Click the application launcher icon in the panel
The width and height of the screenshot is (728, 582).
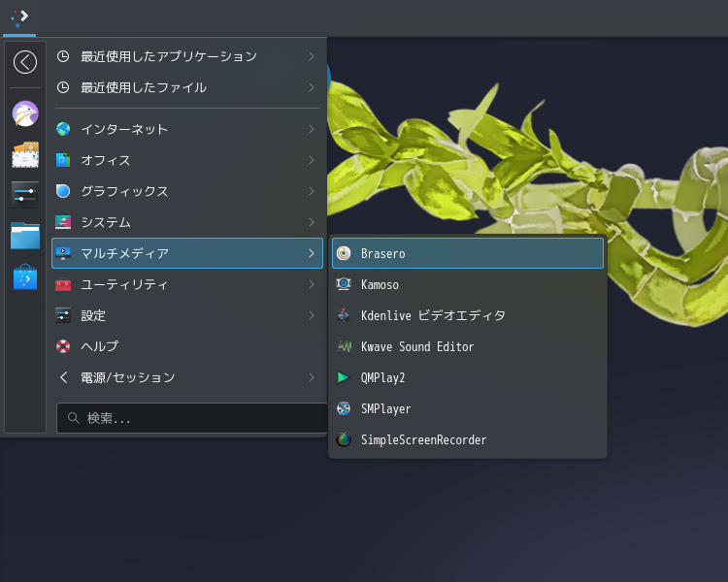(x=19, y=17)
